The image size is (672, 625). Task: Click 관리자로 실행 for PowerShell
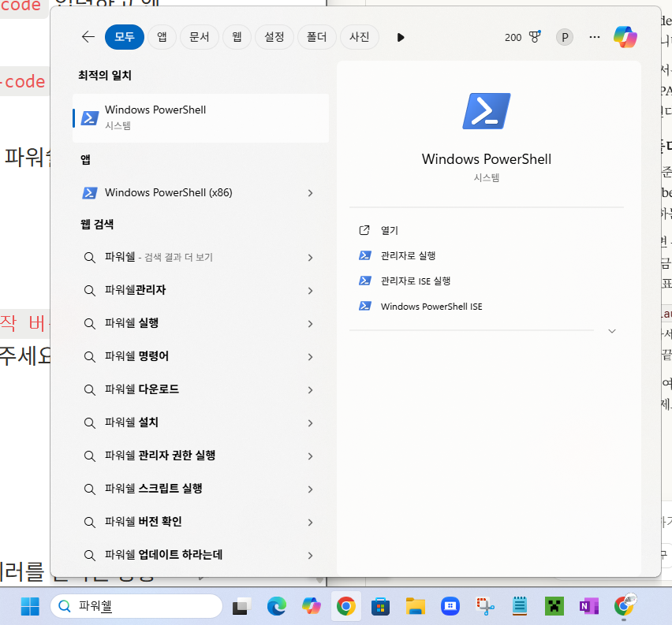click(408, 255)
